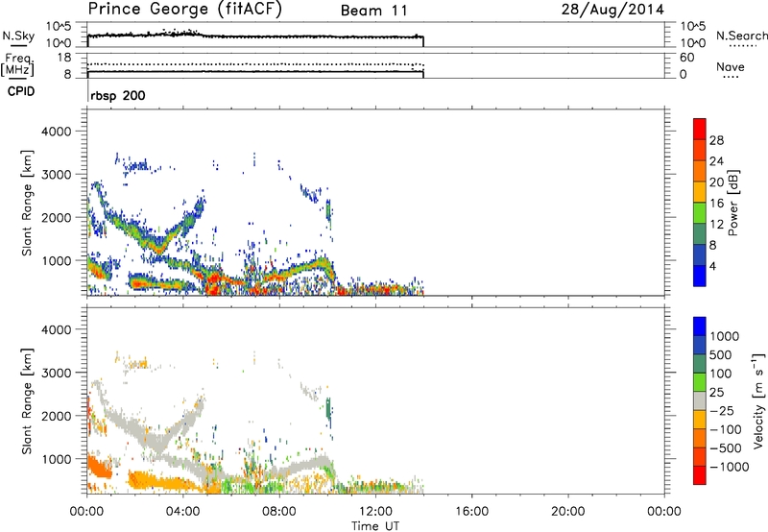Screen dimensions: 768x532
Task: Click the noise sky trace in the top panel
Action: (255, 36)
